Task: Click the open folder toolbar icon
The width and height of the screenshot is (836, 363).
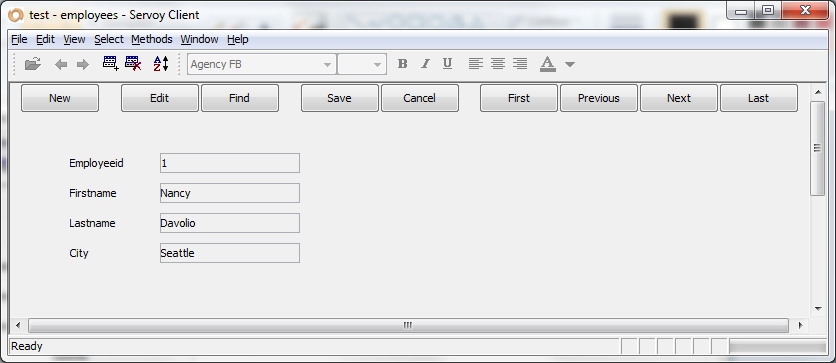Action: click(x=33, y=64)
